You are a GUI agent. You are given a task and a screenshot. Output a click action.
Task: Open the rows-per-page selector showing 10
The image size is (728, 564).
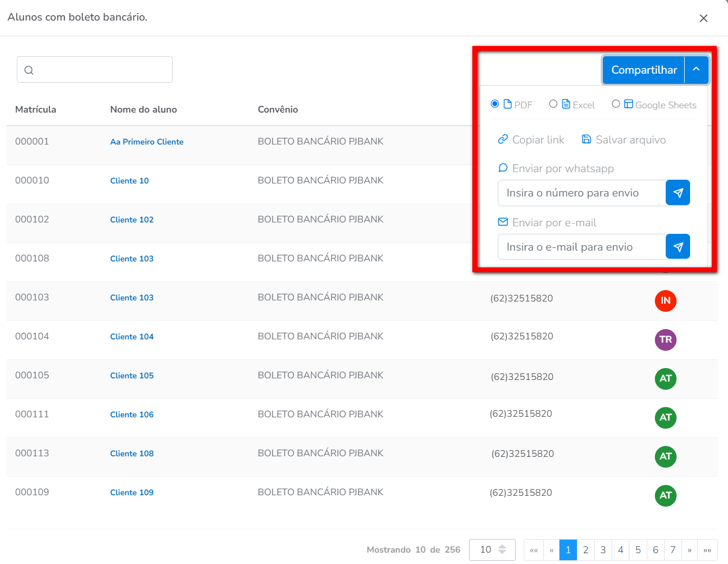[492, 550]
